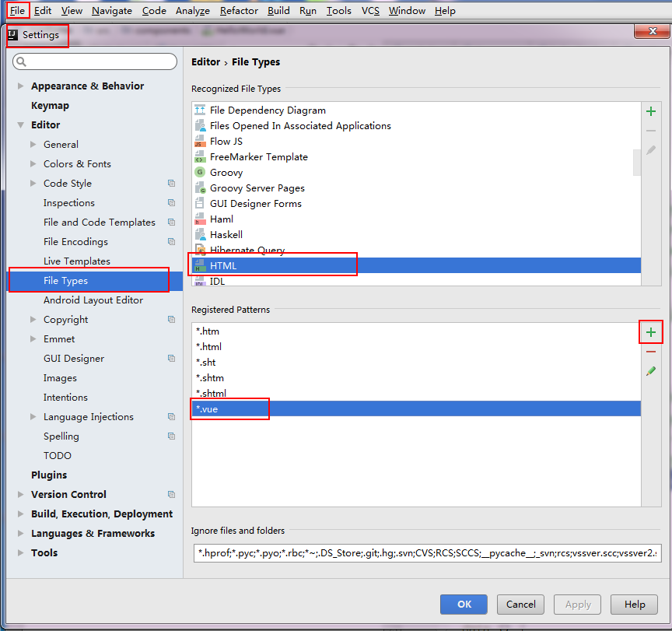This screenshot has height=631, width=672.
Task: Select the *.sht registered pattern
Action: pyautogui.click(x=416, y=363)
